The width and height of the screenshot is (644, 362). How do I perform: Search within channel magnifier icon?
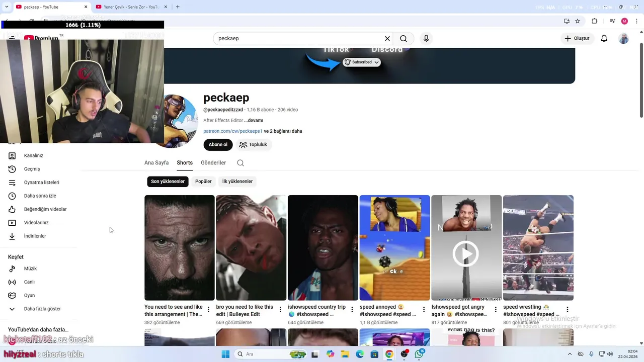click(240, 163)
